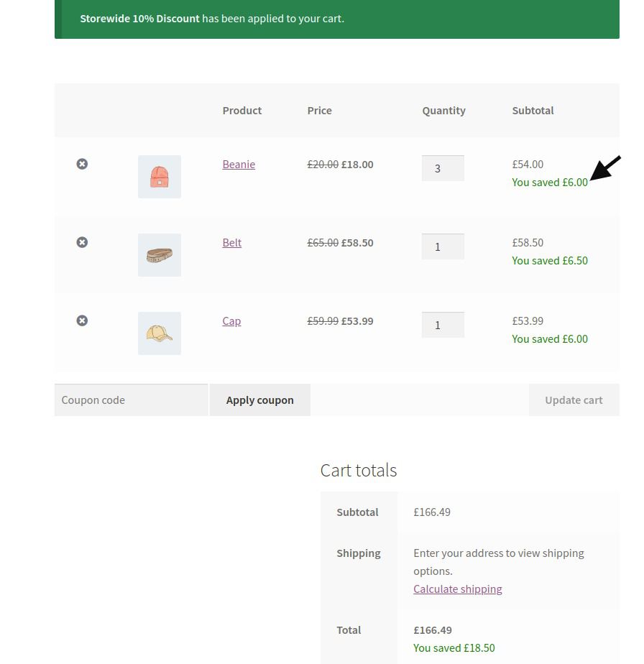Open the Belt product link
This screenshot has width=644, height=664.
(232, 243)
